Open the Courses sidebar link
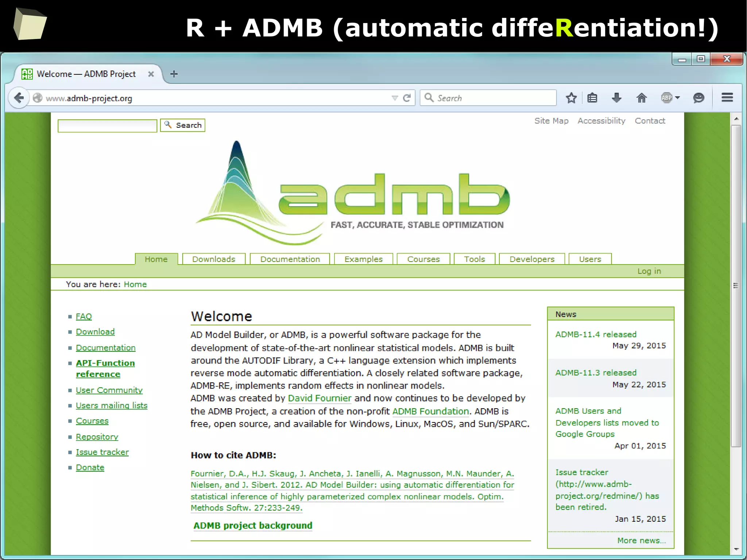The image size is (747, 560). coord(92,421)
